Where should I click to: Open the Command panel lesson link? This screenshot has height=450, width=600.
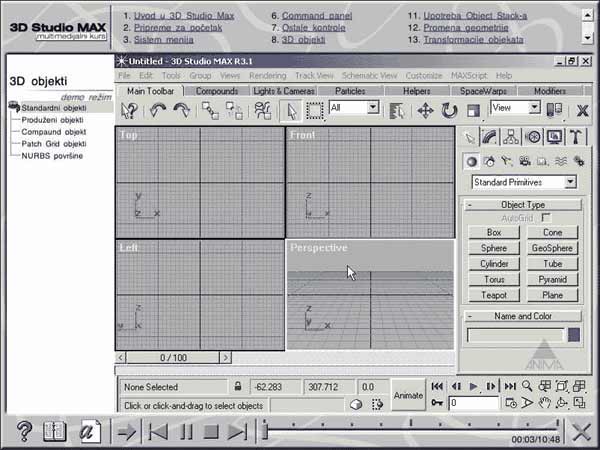(x=317, y=16)
